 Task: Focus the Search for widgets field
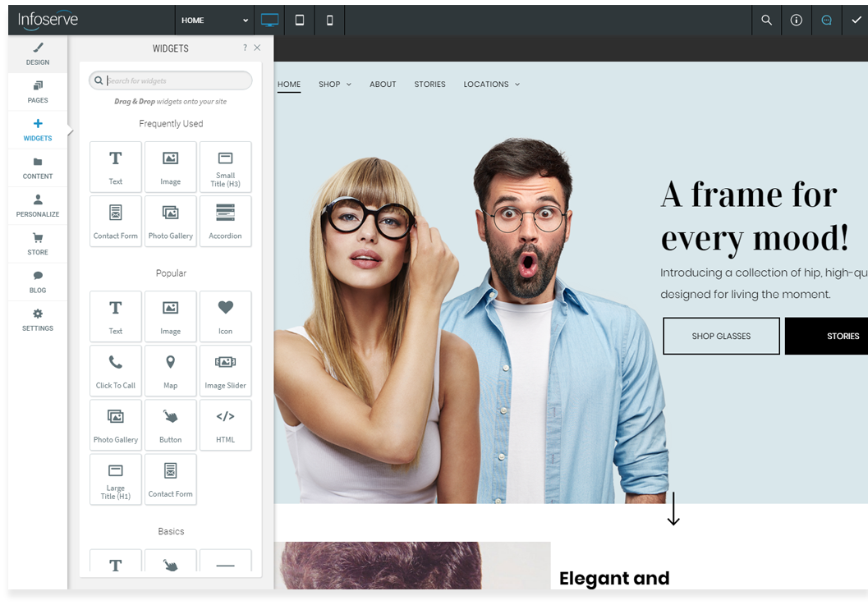(177, 80)
